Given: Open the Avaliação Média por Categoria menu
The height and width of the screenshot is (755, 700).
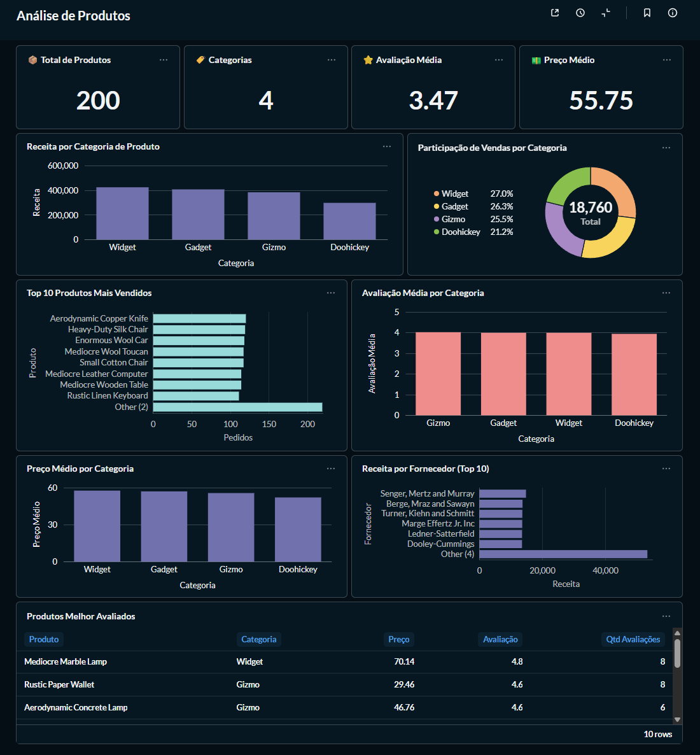Looking at the screenshot, I should pyautogui.click(x=666, y=292).
